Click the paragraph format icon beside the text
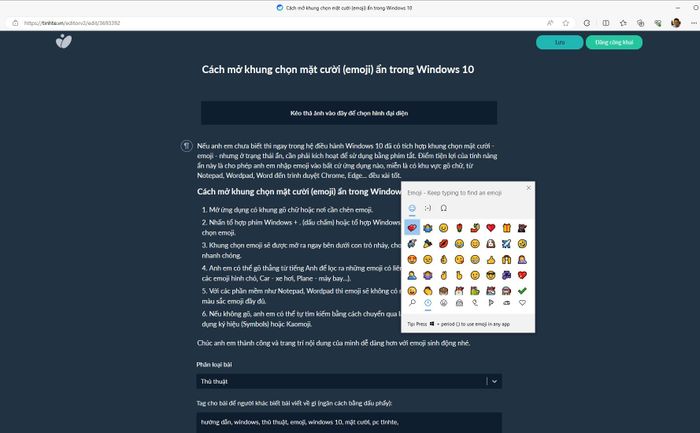The image size is (700, 433). (x=186, y=146)
